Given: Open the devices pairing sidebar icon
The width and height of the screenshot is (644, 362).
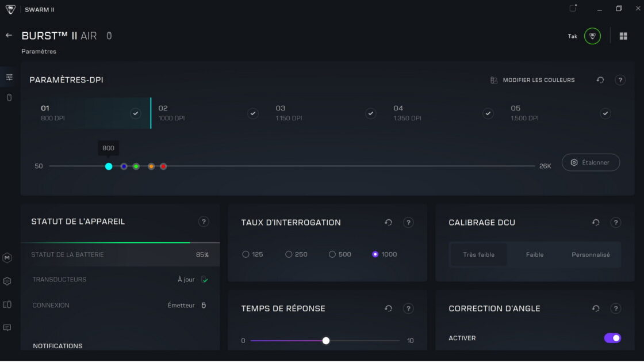Looking at the screenshot, I should [x=7, y=304].
